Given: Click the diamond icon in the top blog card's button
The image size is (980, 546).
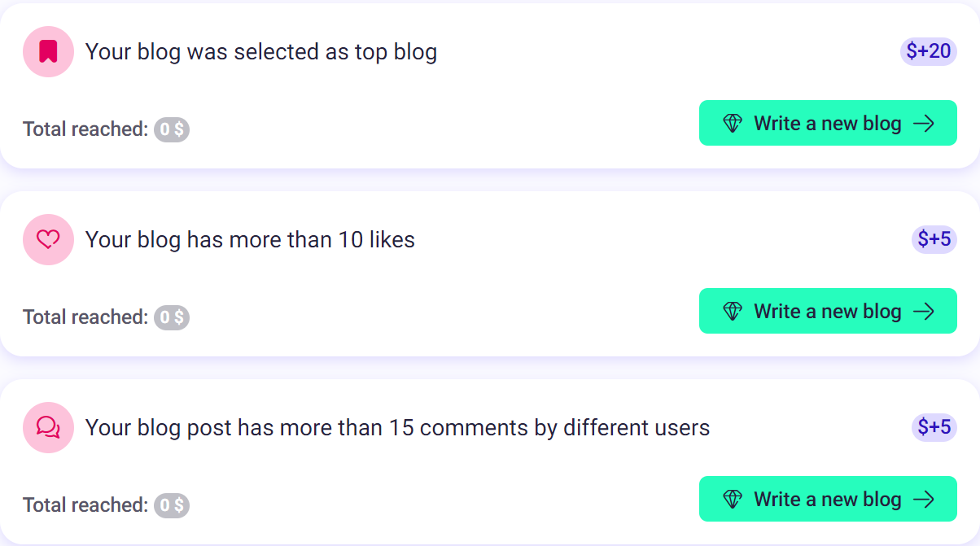Looking at the screenshot, I should click(x=733, y=124).
